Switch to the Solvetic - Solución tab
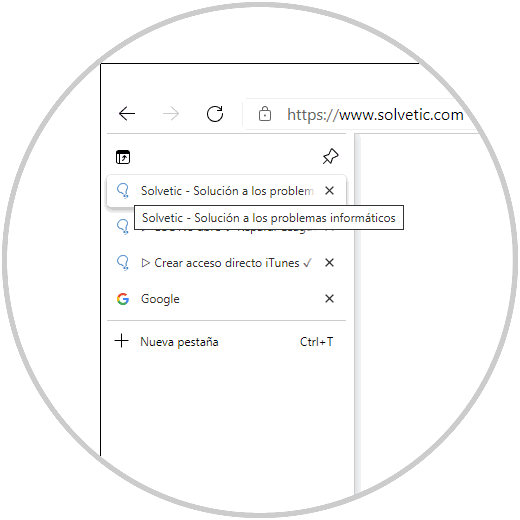The height and width of the screenshot is (520, 520). (x=226, y=191)
